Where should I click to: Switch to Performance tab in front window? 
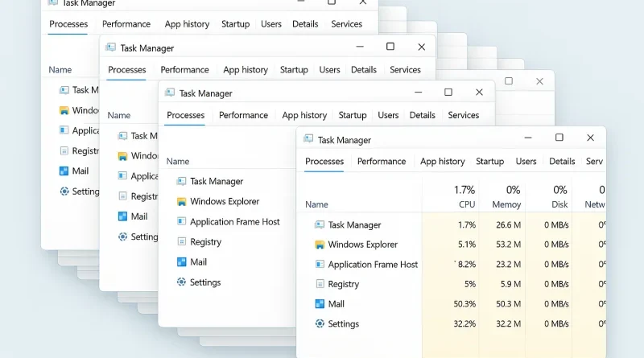(x=382, y=162)
